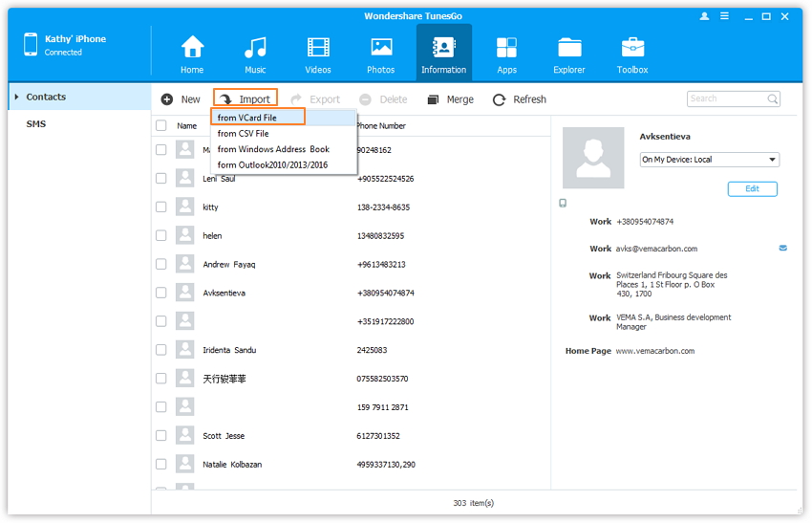Check the box for Natalie Kolbazan
This screenshot has width=812, height=523.
tap(161, 464)
